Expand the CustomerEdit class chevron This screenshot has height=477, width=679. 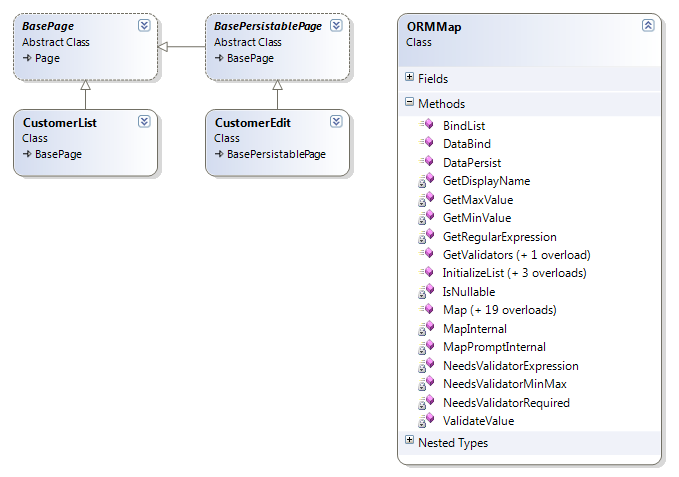coord(336,122)
